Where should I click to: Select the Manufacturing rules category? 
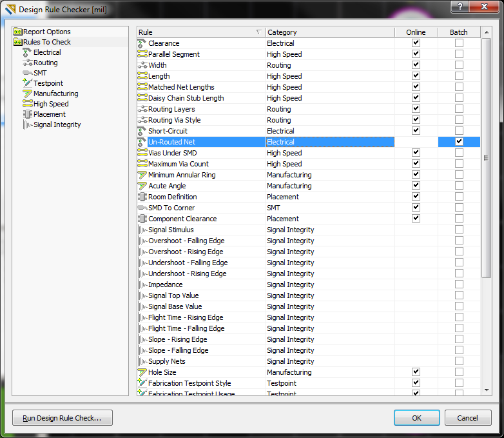pyautogui.click(x=56, y=94)
